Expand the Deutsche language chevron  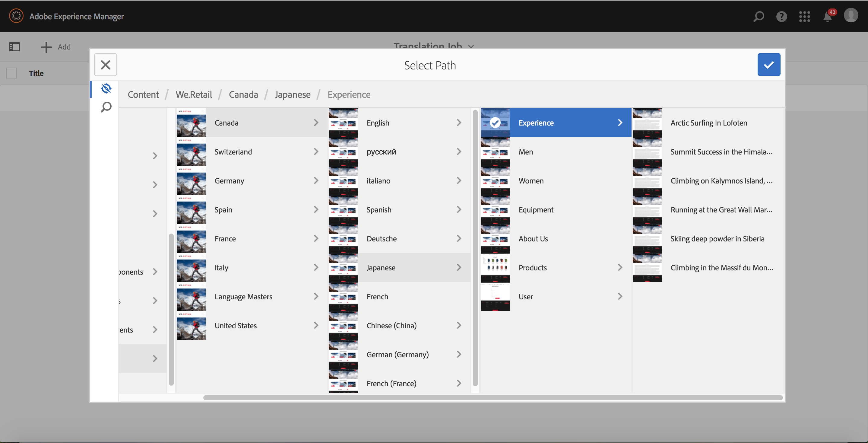click(459, 238)
